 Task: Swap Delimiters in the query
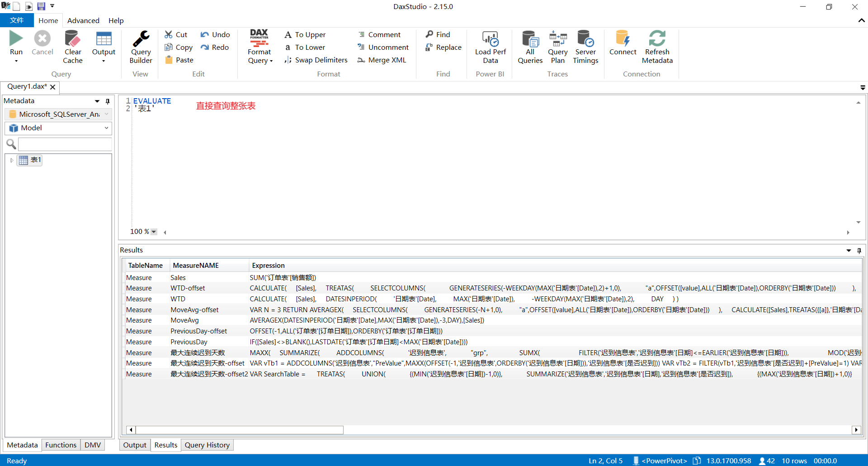coord(316,60)
